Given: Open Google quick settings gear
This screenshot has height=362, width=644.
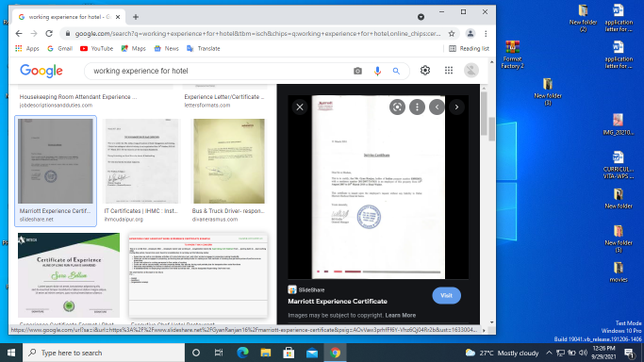Looking at the screenshot, I should pyautogui.click(x=425, y=71).
